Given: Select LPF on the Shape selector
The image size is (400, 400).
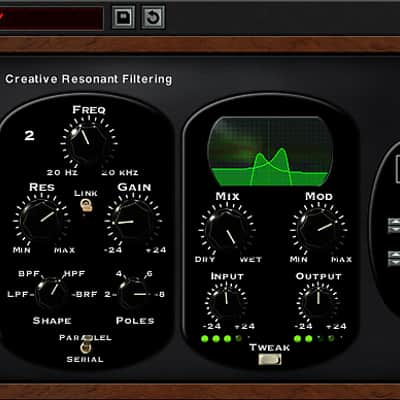Looking at the screenshot, I should 19,294.
